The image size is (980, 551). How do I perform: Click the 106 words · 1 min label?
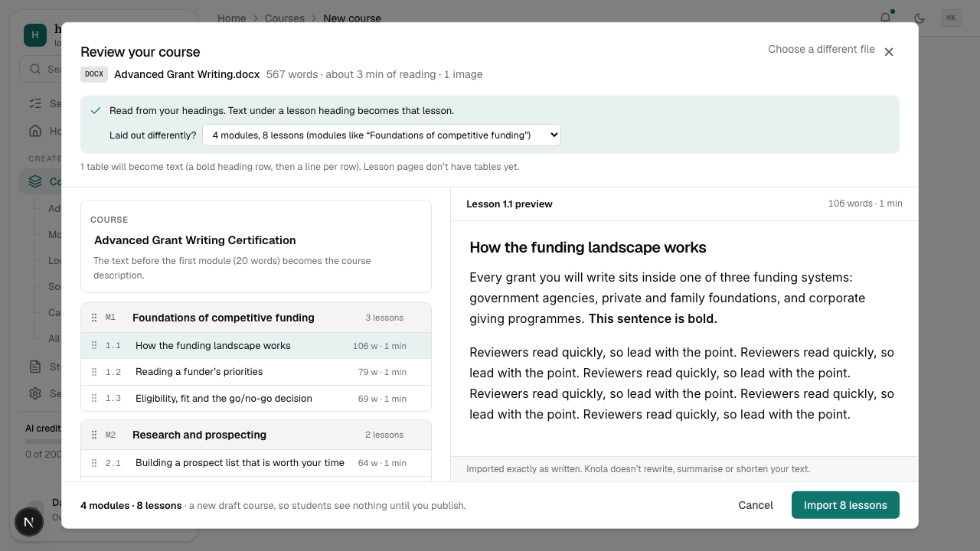click(x=865, y=204)
